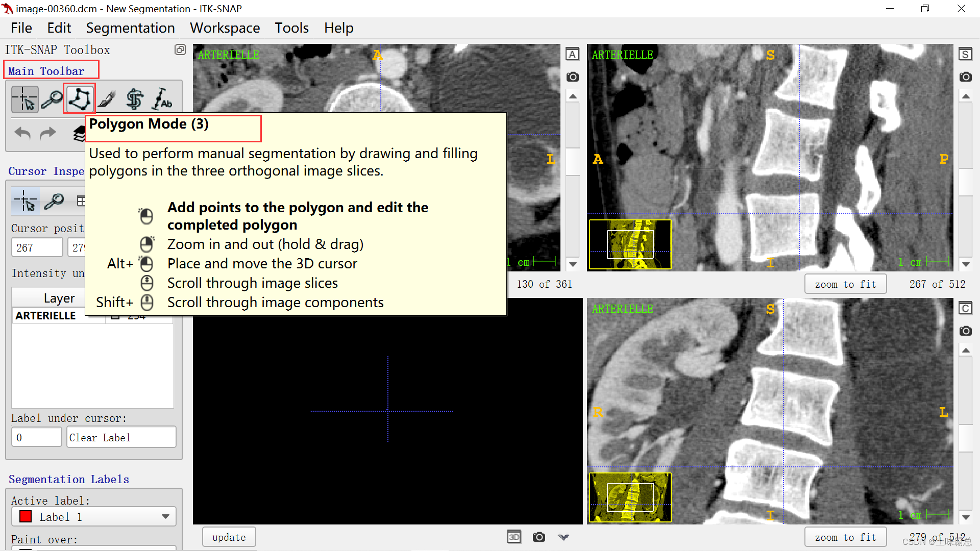Click the Redo arrow
The width and height of the screenshot is (980, 551).
tap(48, 134)
